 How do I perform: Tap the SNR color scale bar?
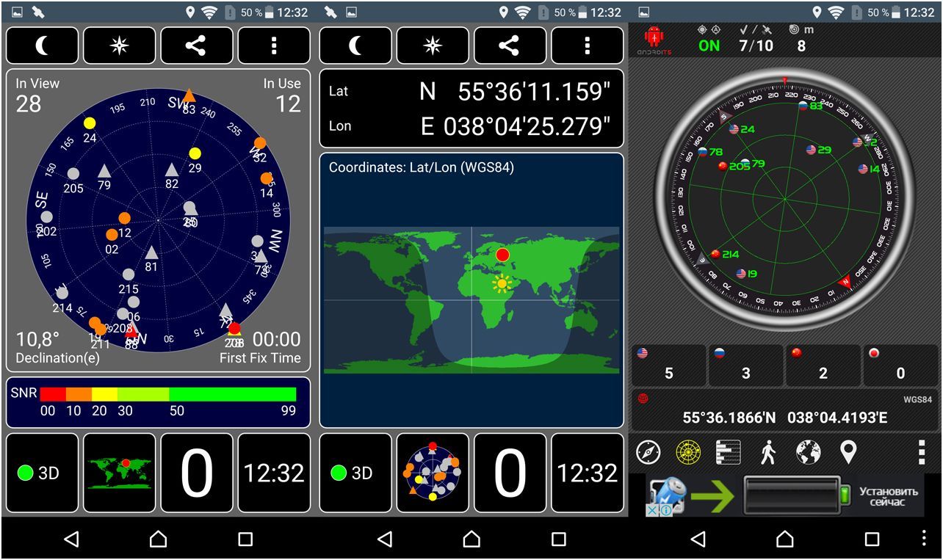point(168,395)
